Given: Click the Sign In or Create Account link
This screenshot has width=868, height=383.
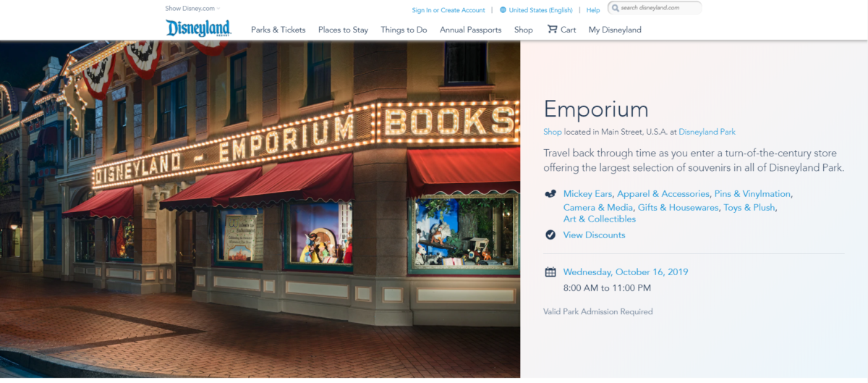Looking at the screenshot, I should tap(448, 10).
